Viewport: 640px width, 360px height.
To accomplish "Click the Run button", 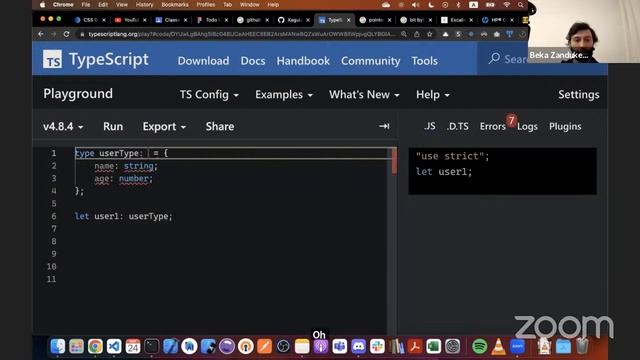I will (x=113, y=127).
